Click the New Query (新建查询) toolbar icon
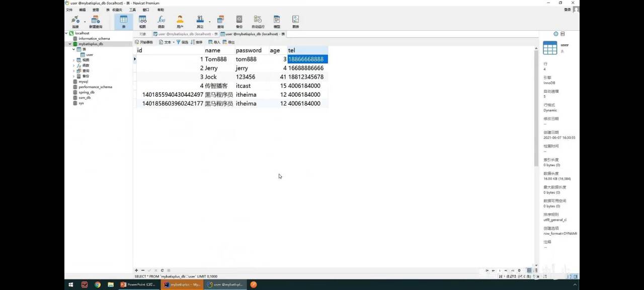Viewport: 644px width, 290px height. pyautogui.click(x=96, y=21)
